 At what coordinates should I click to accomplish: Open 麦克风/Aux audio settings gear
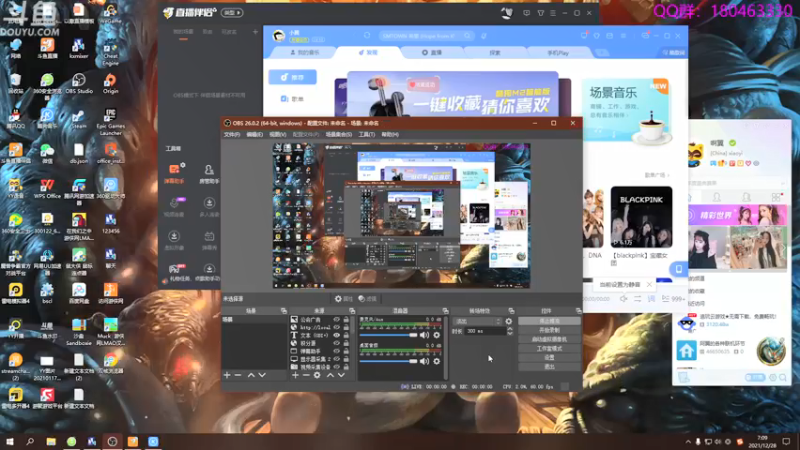click(437, 335)
